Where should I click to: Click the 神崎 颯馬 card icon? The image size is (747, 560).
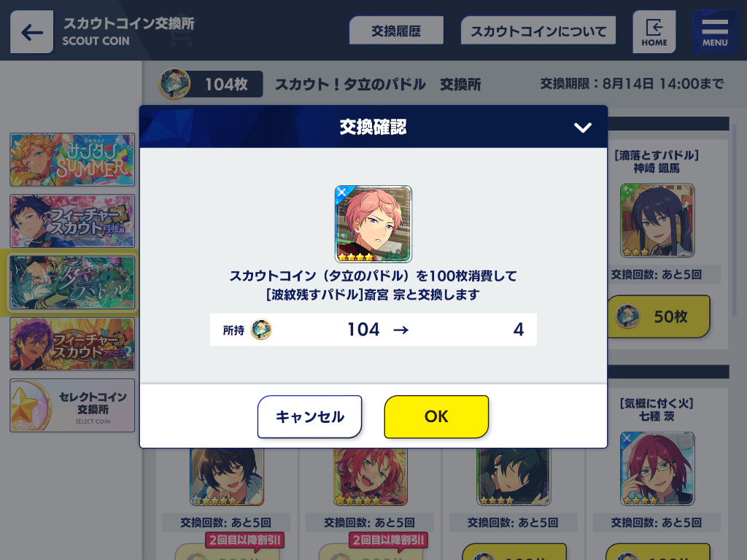pos(657,220)
